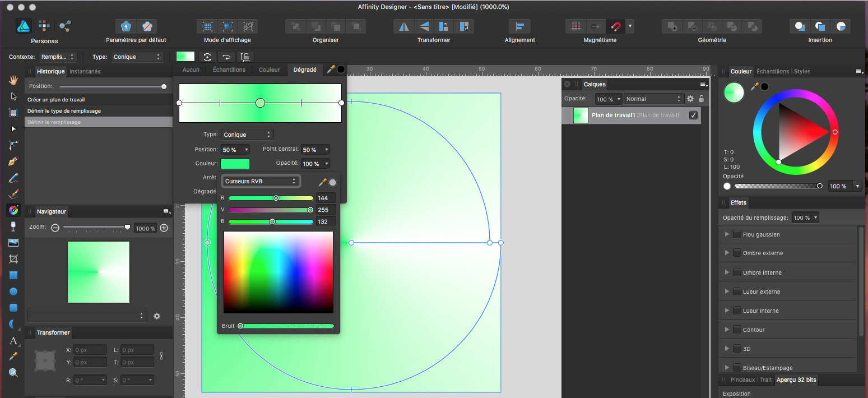Click the reverse gradient icon in context toolbar
The height and width of the screenshot is (398, 868).
(x=226, y=57)
